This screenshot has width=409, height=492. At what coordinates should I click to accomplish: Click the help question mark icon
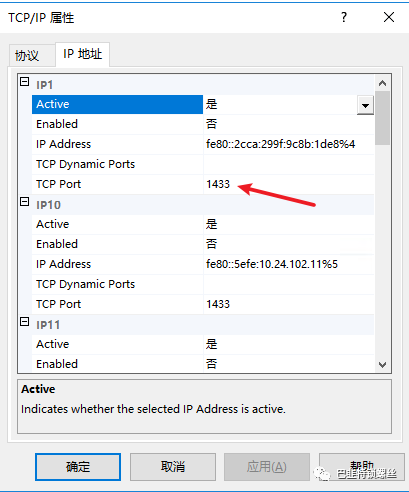point(344,17)
